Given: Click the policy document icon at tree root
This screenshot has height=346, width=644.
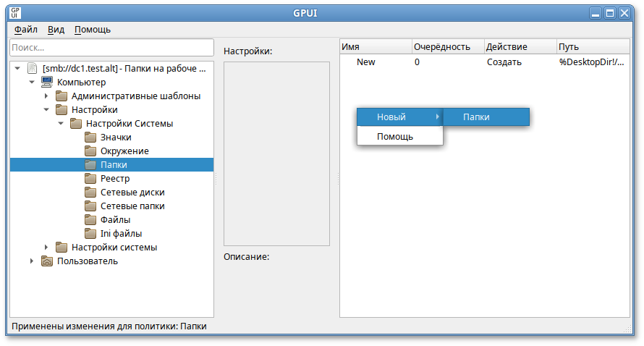Looking at the screenshot, I should (32, 69).
